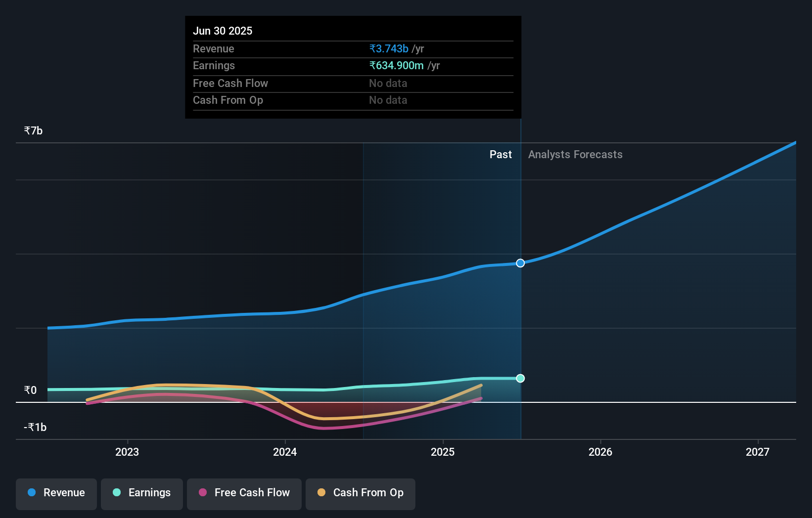Select the pink Free Cash Flow legend dot
Screen dimensions: 812x518
coord(202,492)
